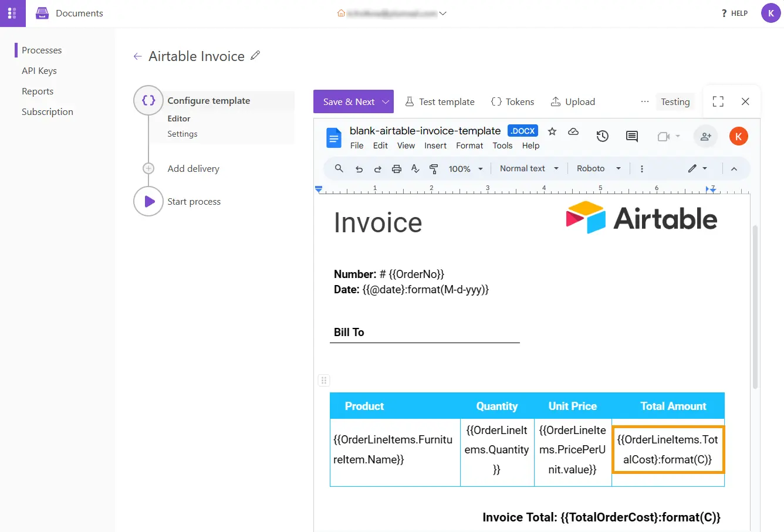The height and width of the screenshot is (532, 784).
Task: Open the Help menu in Docs
Action: (530, 145)
